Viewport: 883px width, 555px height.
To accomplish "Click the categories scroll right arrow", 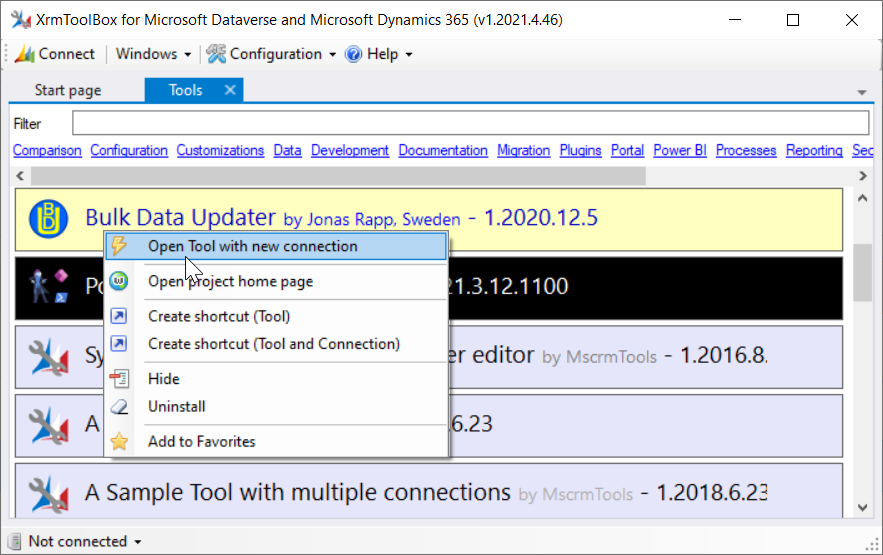I will [863, 176].
